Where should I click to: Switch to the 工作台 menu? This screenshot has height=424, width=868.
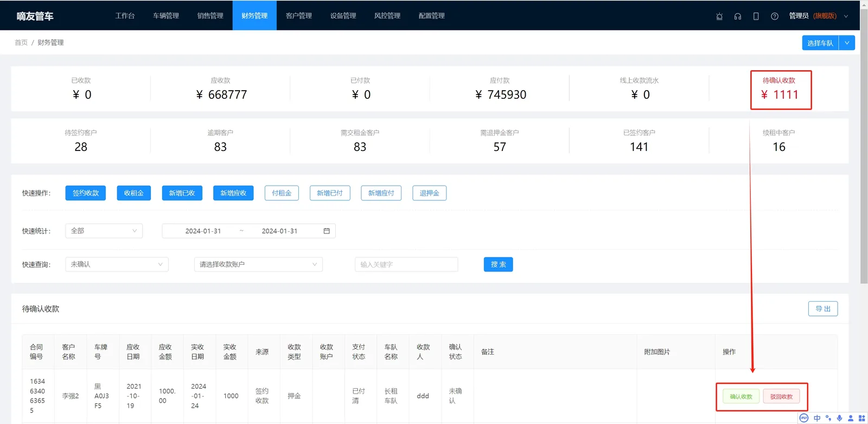pos(125,16)
